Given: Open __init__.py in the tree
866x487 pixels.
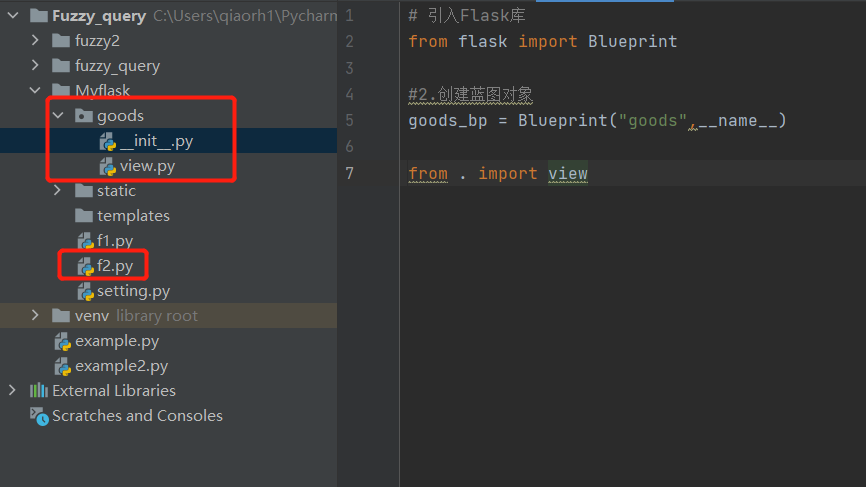Looking at the screenshot, I should tap(156, 141).
